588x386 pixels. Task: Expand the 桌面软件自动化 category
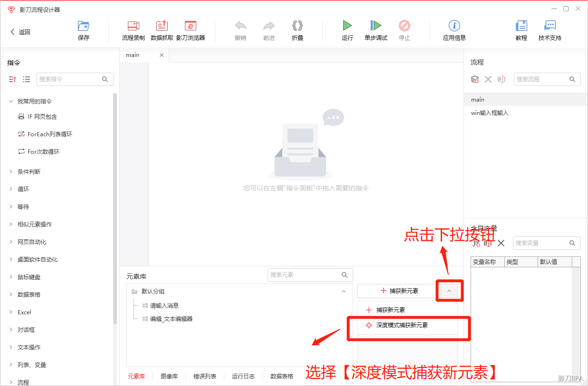(11, 259)
